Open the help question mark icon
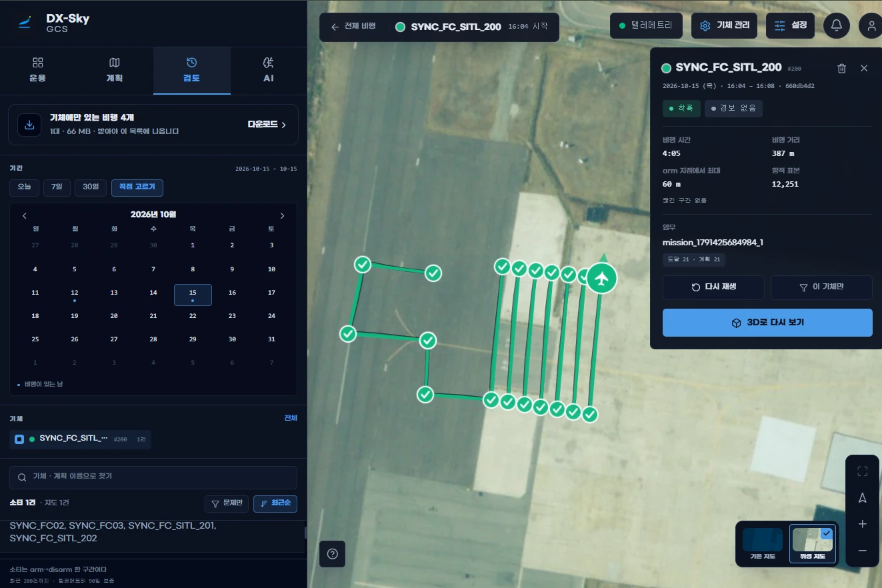 pos(333,553)
